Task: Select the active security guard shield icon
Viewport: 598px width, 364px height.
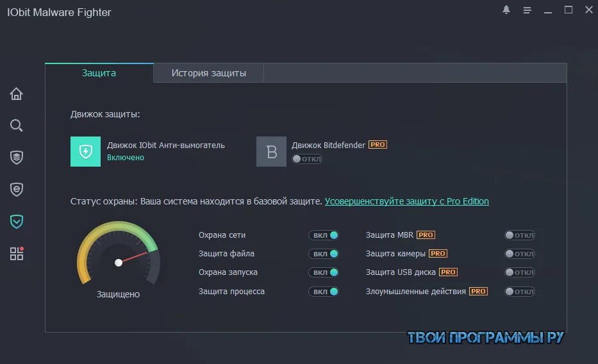Action: (x=17, y=221)
